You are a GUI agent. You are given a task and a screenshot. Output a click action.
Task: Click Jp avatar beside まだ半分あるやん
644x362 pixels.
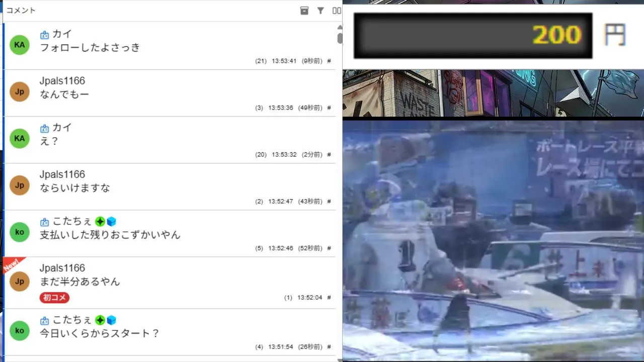[x=20, y=281]
